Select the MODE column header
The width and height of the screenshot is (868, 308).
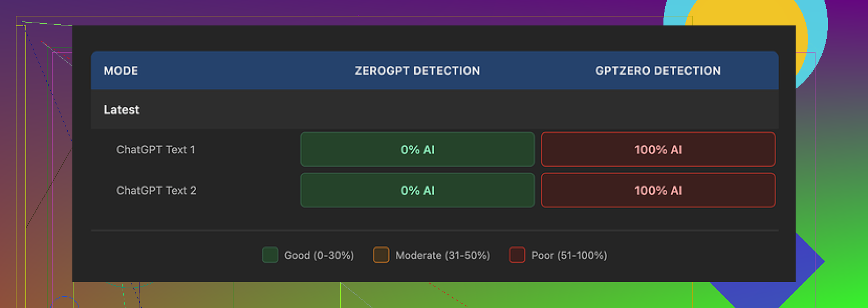pyautogui.click(x=121, y=71)
